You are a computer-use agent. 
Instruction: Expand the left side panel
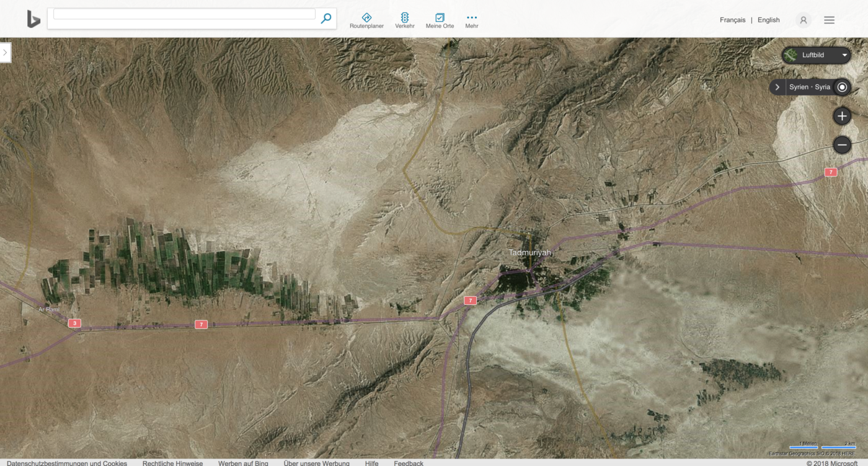pos(5,53)
